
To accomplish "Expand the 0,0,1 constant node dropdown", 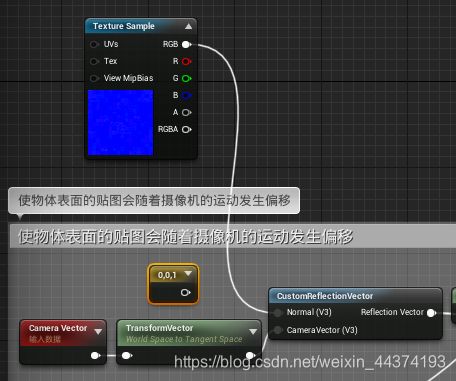I will click(x=188, y=274).
